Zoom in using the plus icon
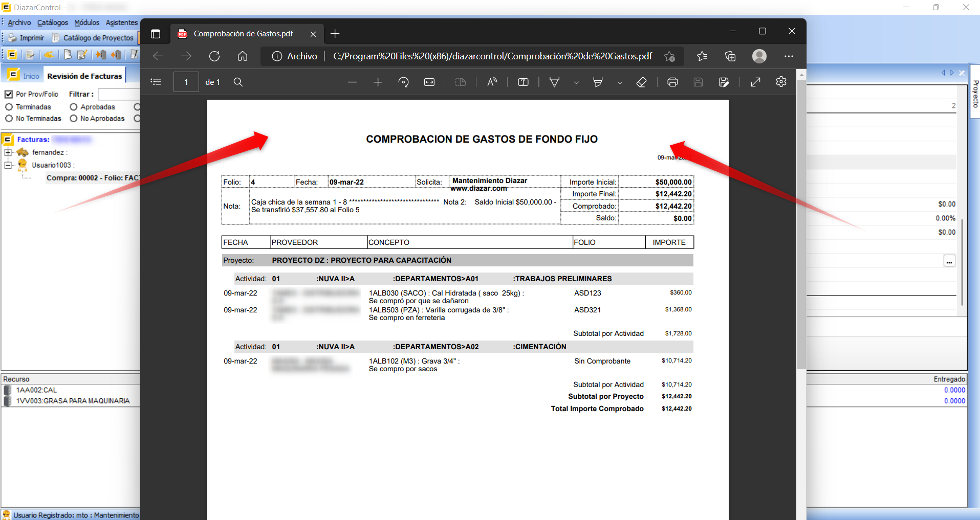The image size is (980, 520). tap(378, 82)
